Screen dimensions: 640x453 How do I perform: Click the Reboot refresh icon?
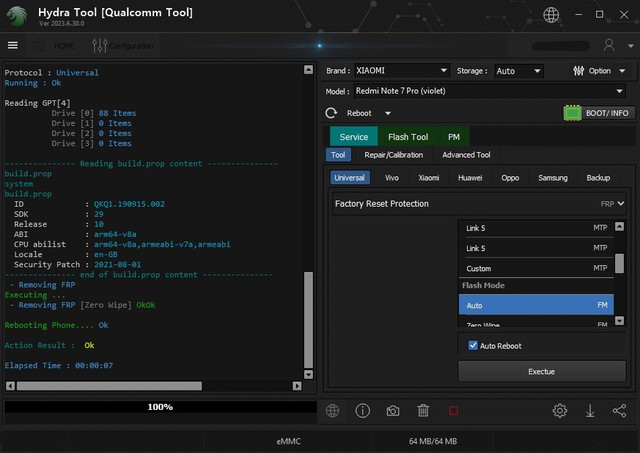(x=331, y=113)
